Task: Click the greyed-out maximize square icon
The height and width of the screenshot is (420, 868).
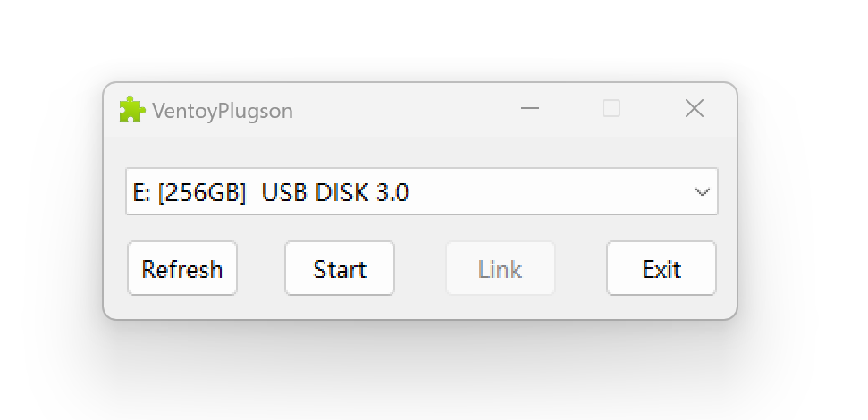Action: click(611, 109)
